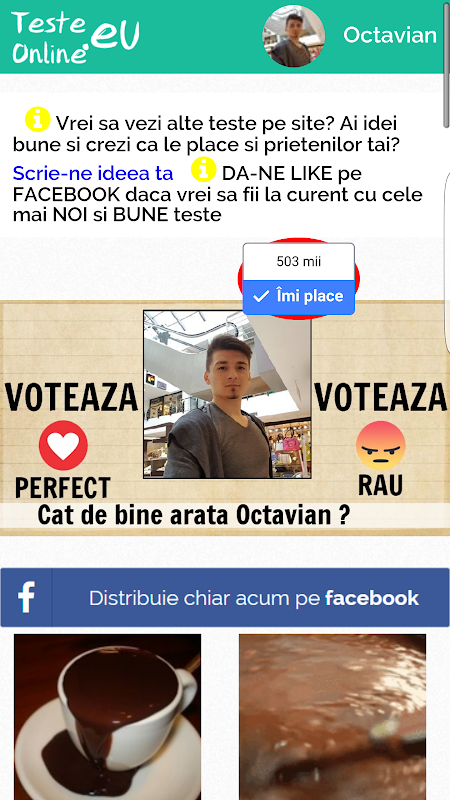This screenshot has height=800, width=450.
Task: Click the Cat de bine arata Octavian caption
Action: click(194, 515)
